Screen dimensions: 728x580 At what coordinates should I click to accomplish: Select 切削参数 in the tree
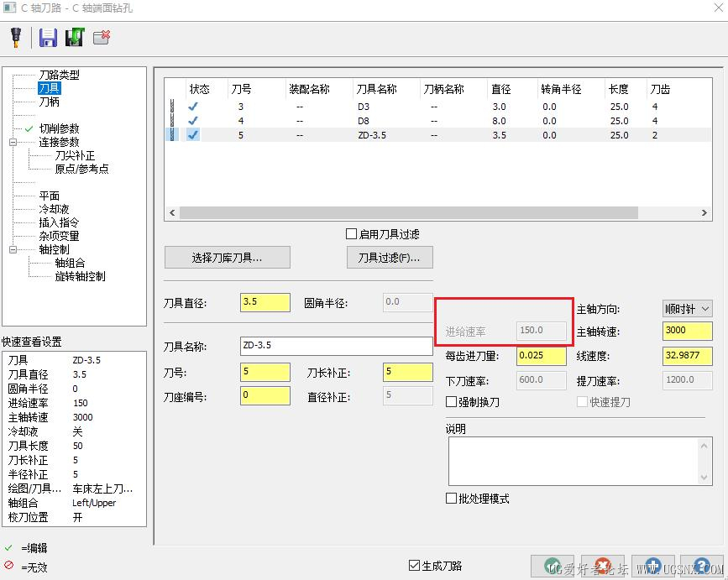tap(59, 128)
